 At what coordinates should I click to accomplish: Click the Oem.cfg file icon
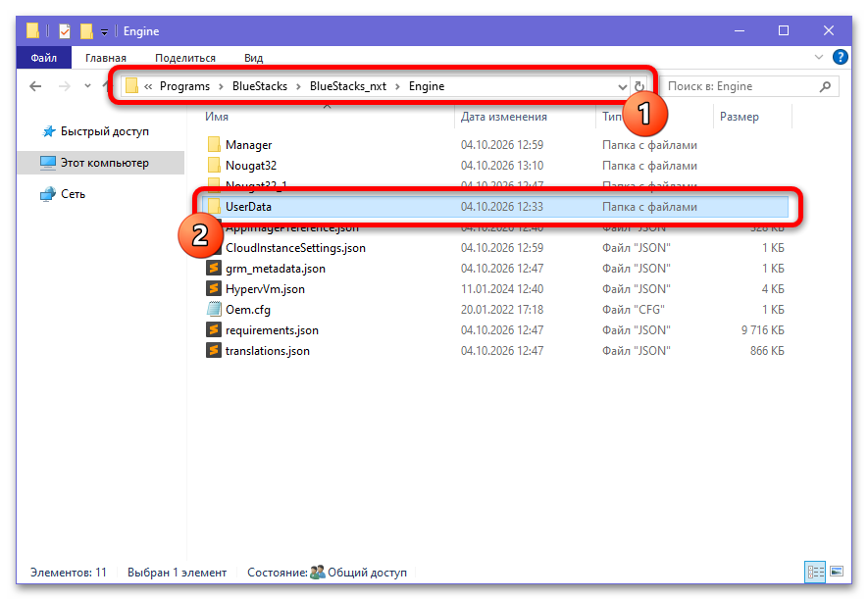click(214, 309)
